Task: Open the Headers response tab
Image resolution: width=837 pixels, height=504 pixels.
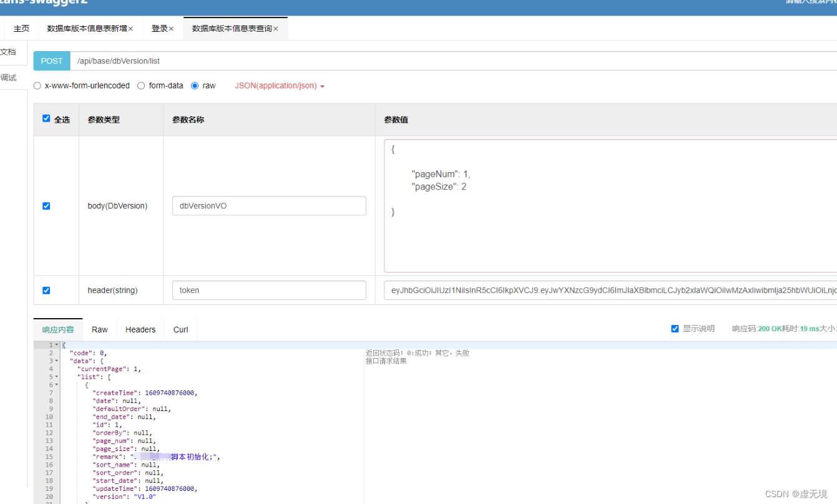Action: coord(140,329)
